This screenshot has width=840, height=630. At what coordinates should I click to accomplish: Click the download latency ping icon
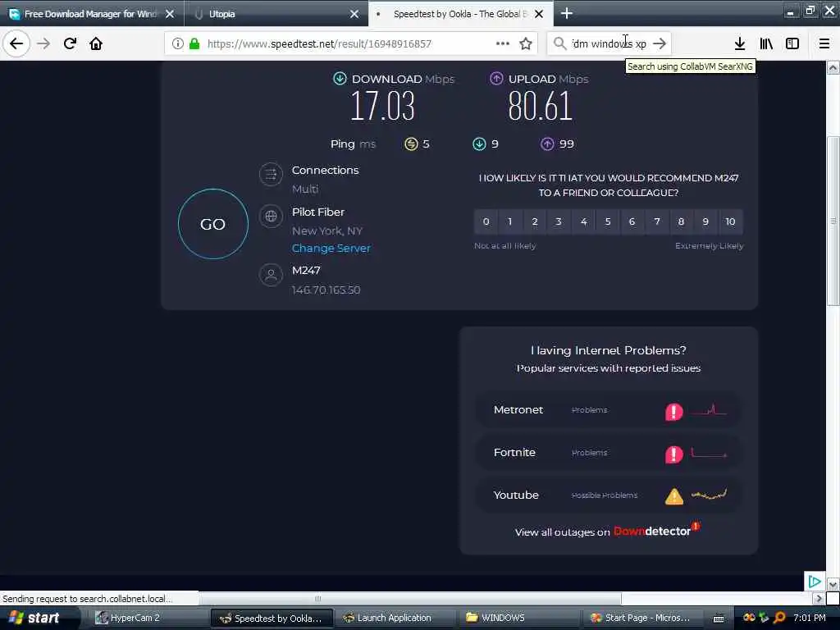(x=479, y=144)
